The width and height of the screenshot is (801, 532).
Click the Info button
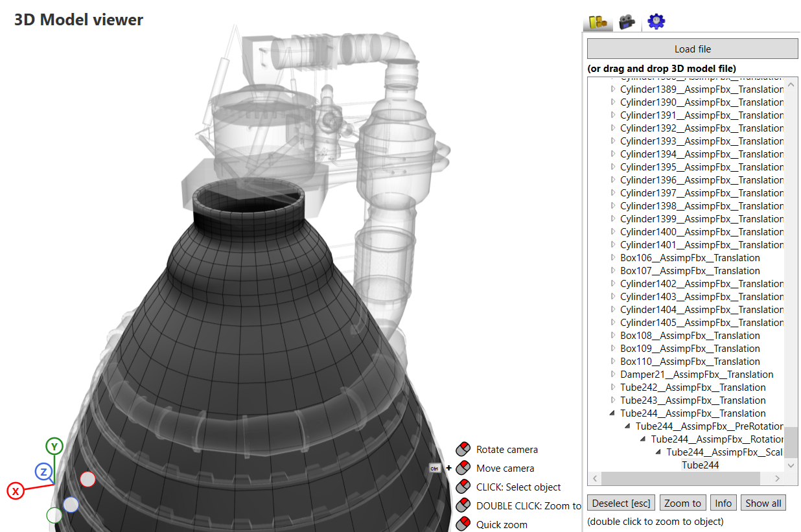point(723,503)
